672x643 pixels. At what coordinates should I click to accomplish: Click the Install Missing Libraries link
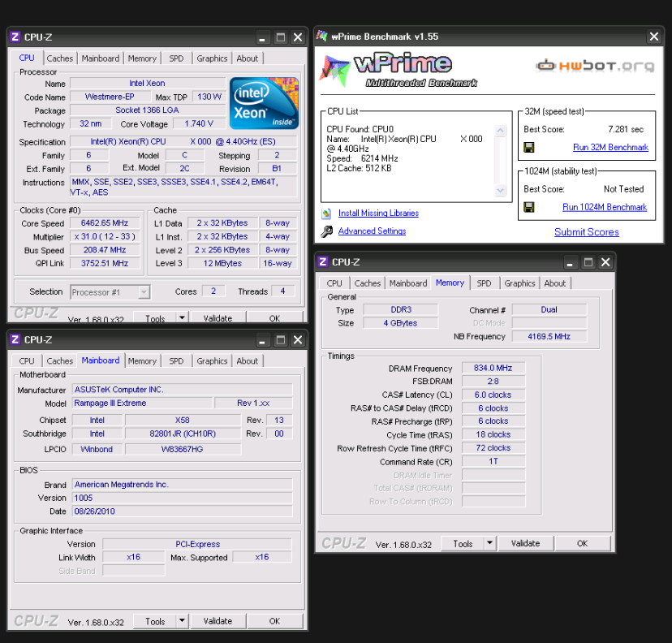click(378, 213)
